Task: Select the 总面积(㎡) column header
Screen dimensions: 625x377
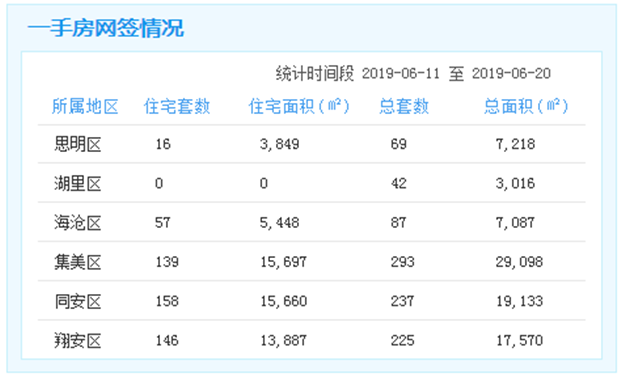Action: tap(526, 107)
